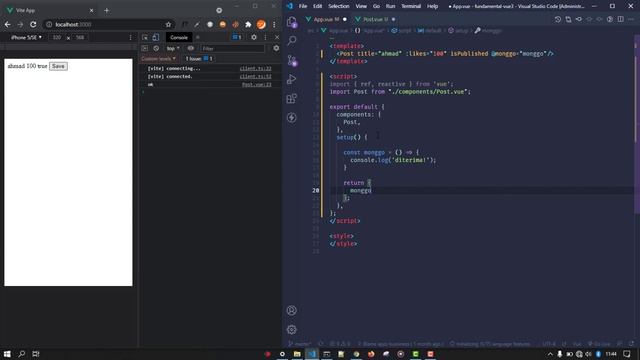This screenshot has width=640, height=360.
Task: Open the Chrome Extensions puzzle icon
Action: [x=248, y=24]
